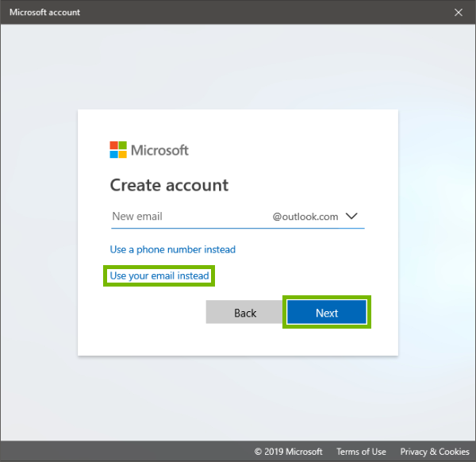Select the '@outlook.com' domain text
The image size is (476, 462).
305,217
